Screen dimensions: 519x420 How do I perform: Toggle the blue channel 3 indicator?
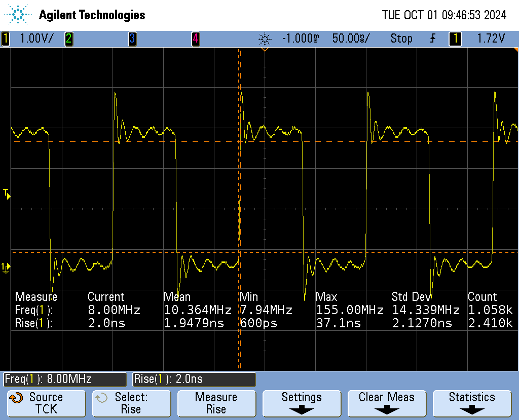132,39
